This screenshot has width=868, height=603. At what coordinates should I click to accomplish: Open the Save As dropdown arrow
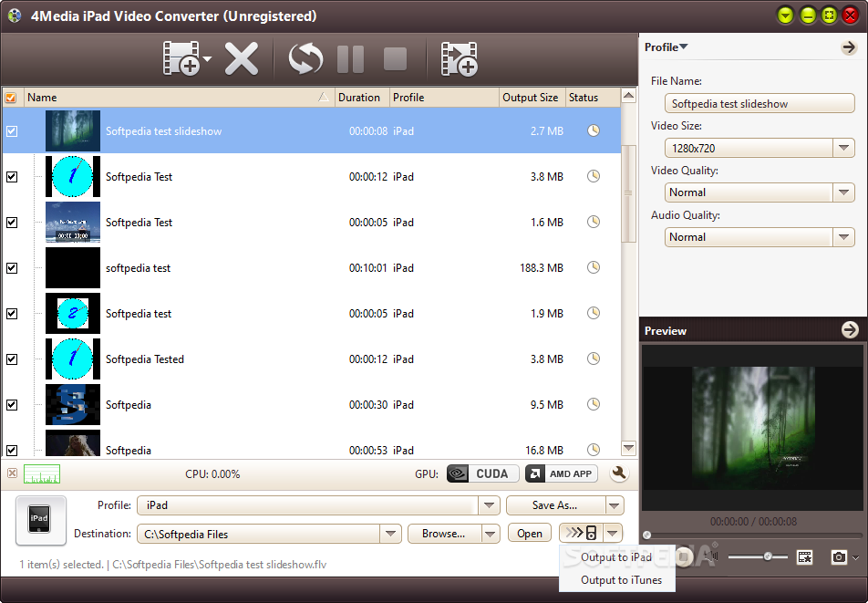click(x=614, y=505)
